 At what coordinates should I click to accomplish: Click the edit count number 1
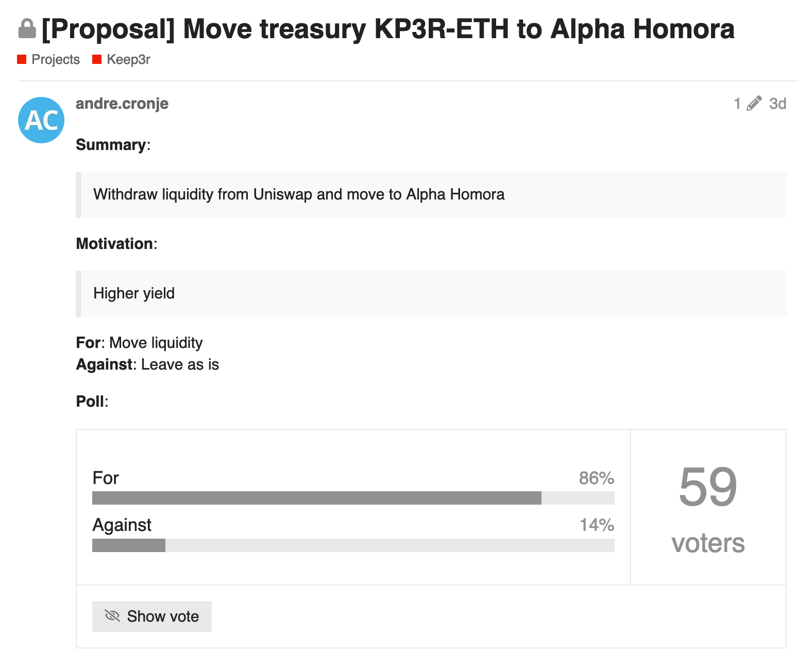[737, 104]
